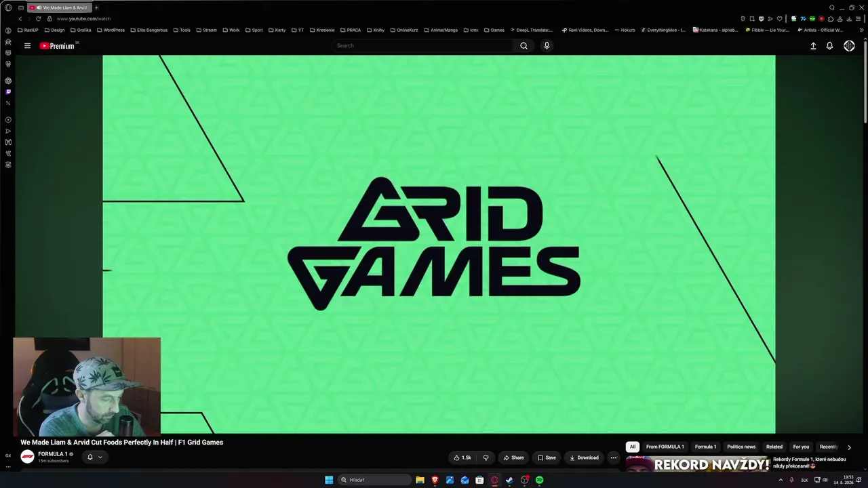Open the Opera GX menu logo
The width and height of the screenshot is (868, 488).
click(8, 7)
